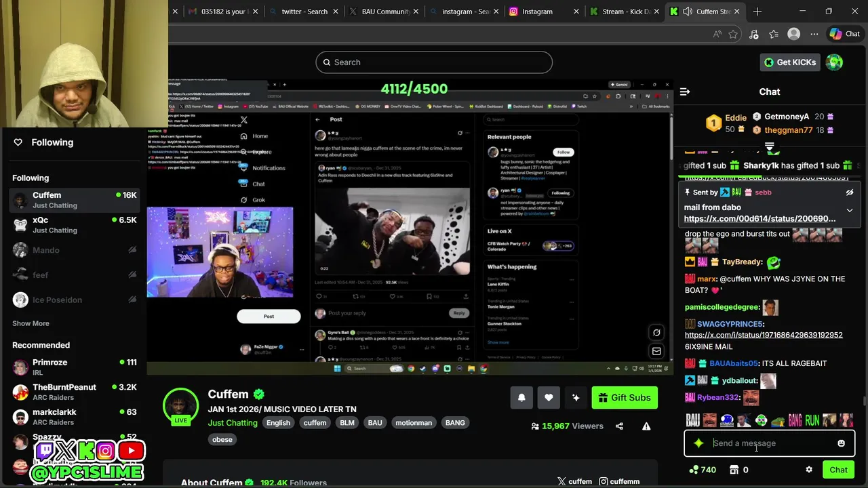Collapse the chat panel with the arrow icon
This screenshot has width=868, height=488.
tap(685, 91)
